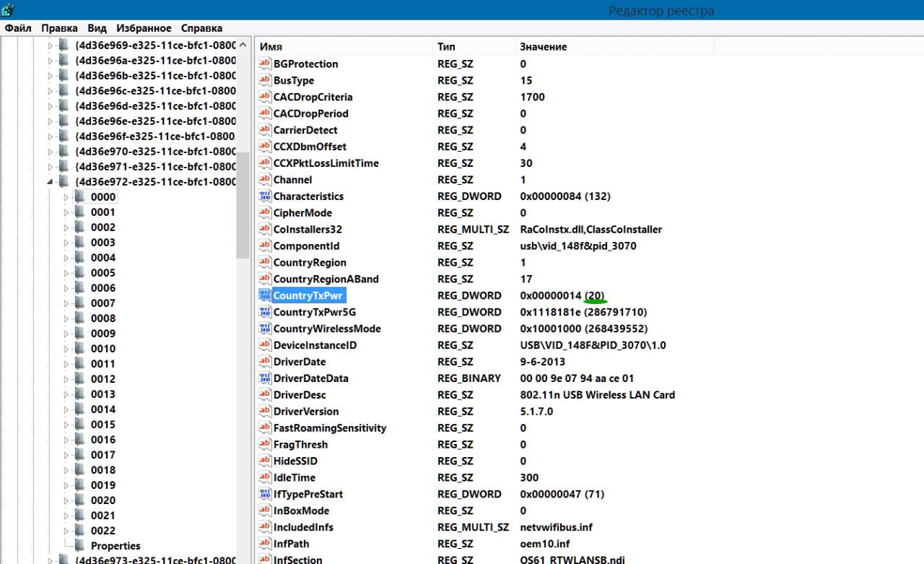Select the CountryRegionABand value name
This screenshot has height=564, width=924.
(x=326, y=279)
